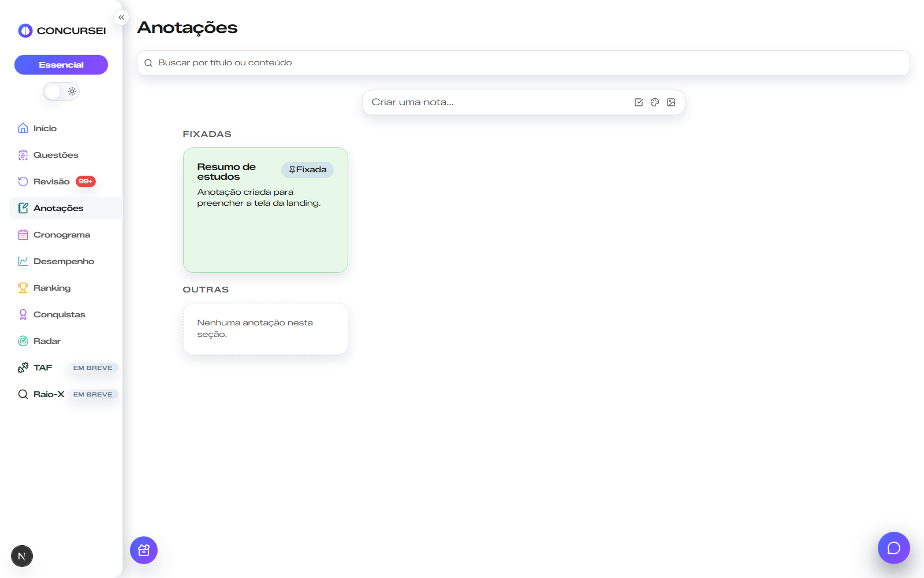Open the Ranking trophy page

51,288
